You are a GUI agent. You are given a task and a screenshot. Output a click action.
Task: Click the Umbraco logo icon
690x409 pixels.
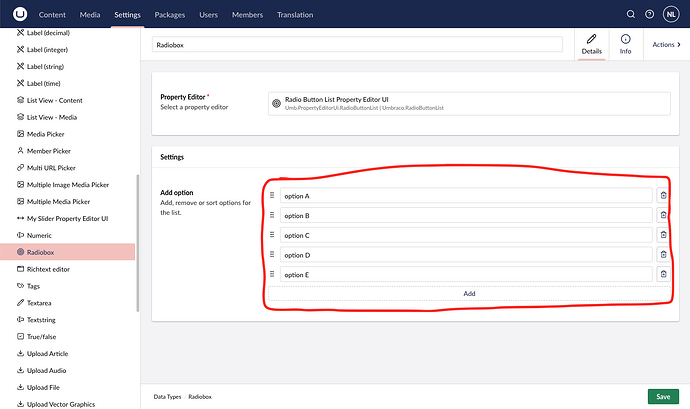tap(18, 15)
